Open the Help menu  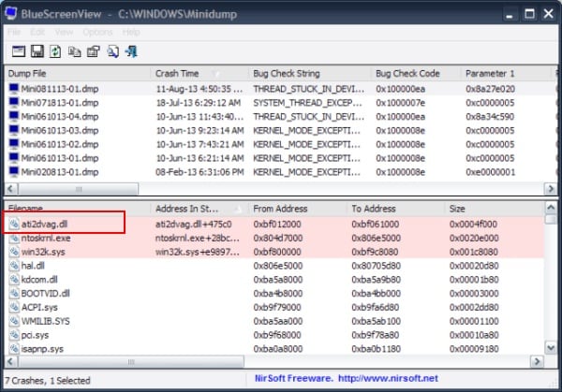pyautogui.click(x=131, y=32)
